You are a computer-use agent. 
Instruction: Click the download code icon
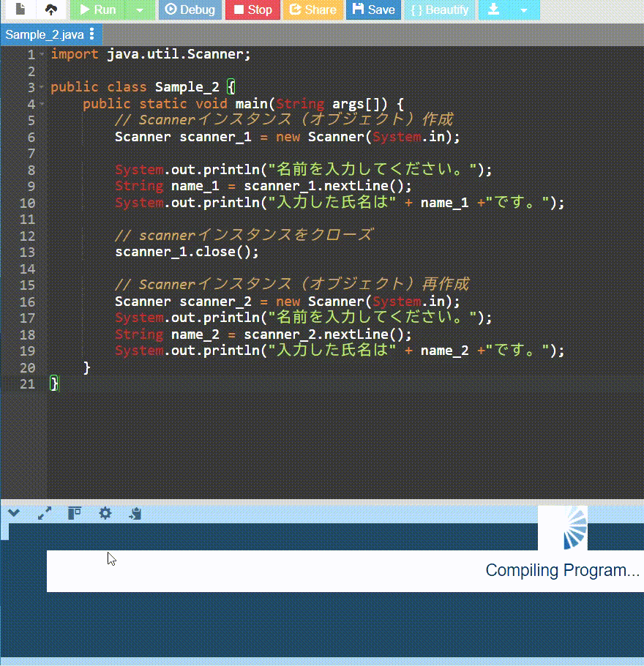click(493, 10)
